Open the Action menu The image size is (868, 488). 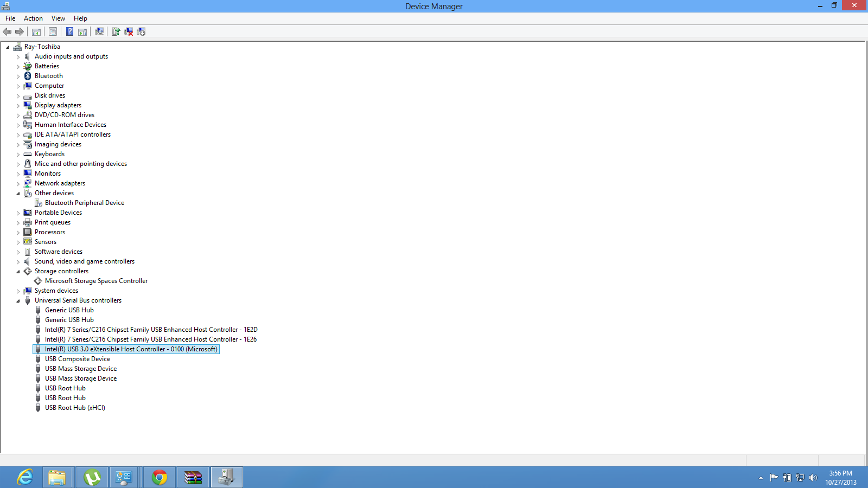(x=33, y=18)
